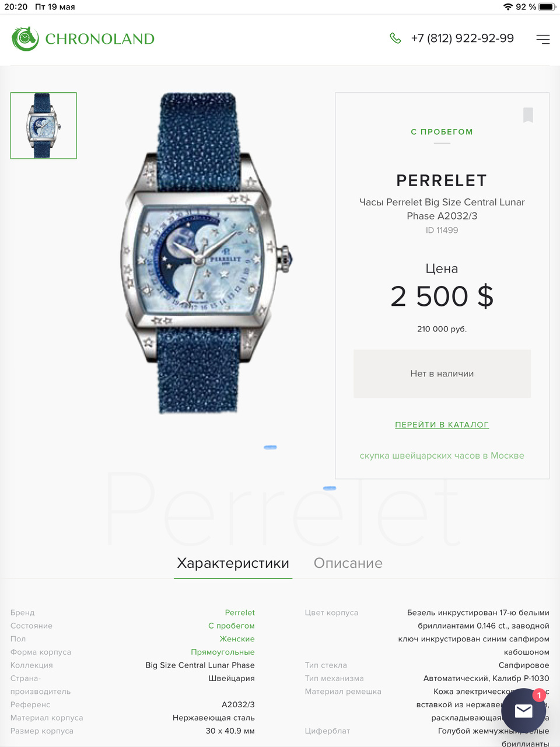The width and height of the screenshot is (560, 747).
Task: Open скупка швейцарских часов в Москве link
Action: click(x=442, y=456)
